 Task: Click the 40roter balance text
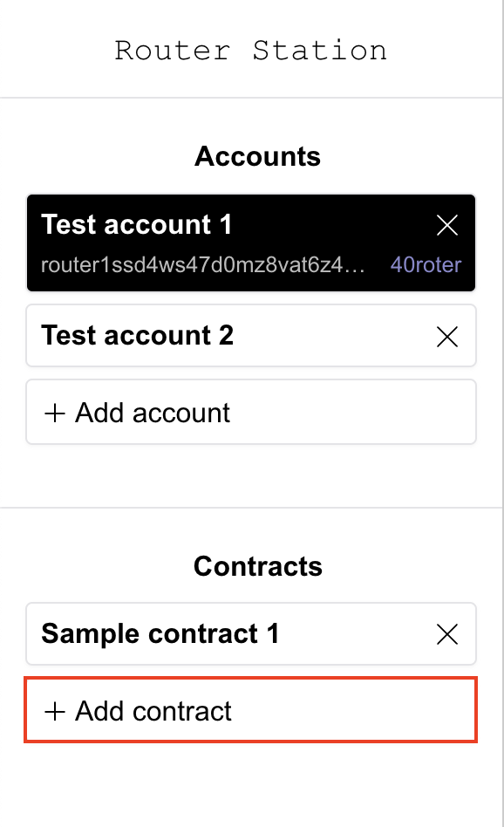click(x=426, y=264)
